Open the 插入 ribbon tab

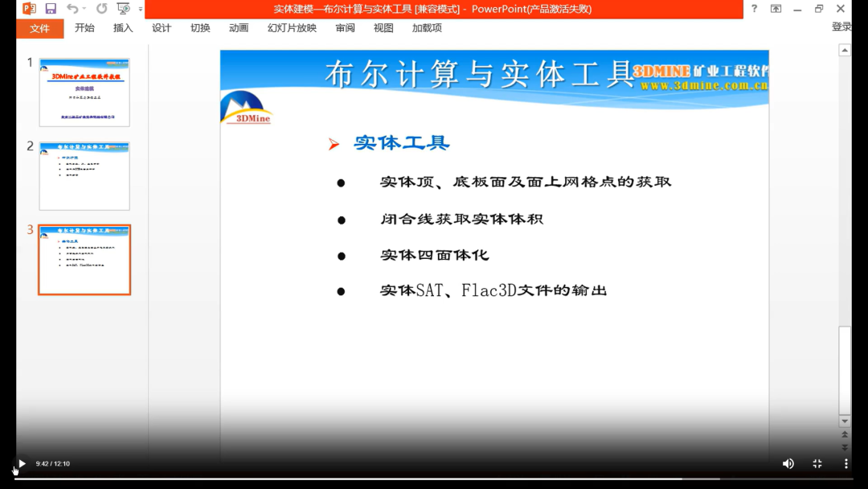tap(123, 28)
